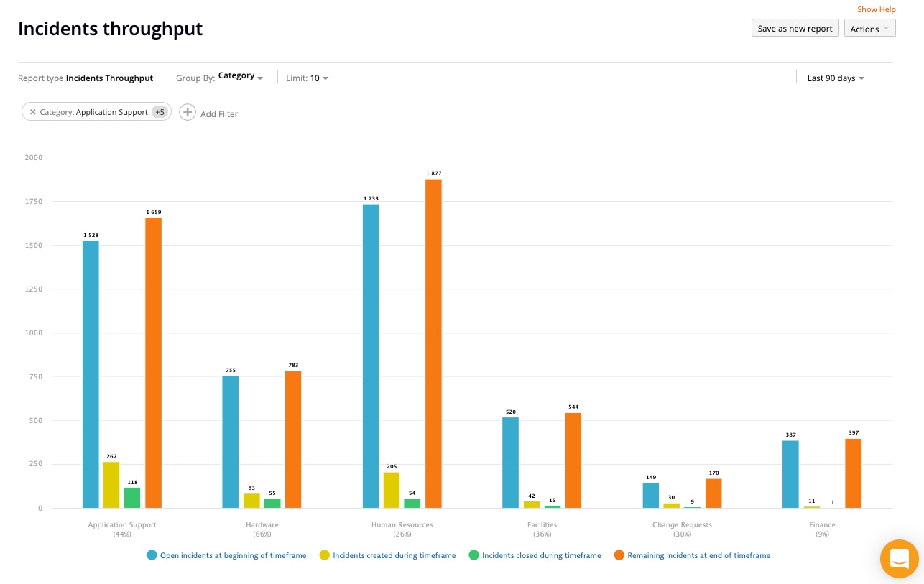Viewport: 924px width, 584px height.
Task: Click the Add Filter text
Action: coord(219,113)
